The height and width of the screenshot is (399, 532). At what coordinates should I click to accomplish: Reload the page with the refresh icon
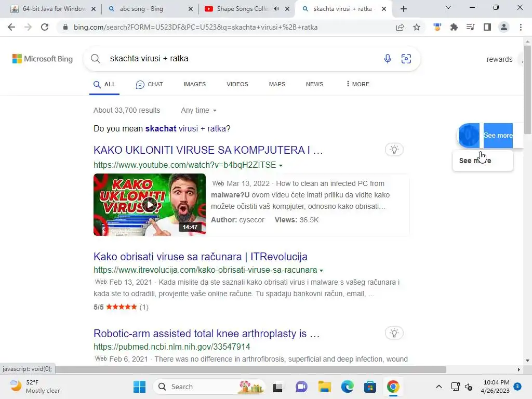point(45,27)
